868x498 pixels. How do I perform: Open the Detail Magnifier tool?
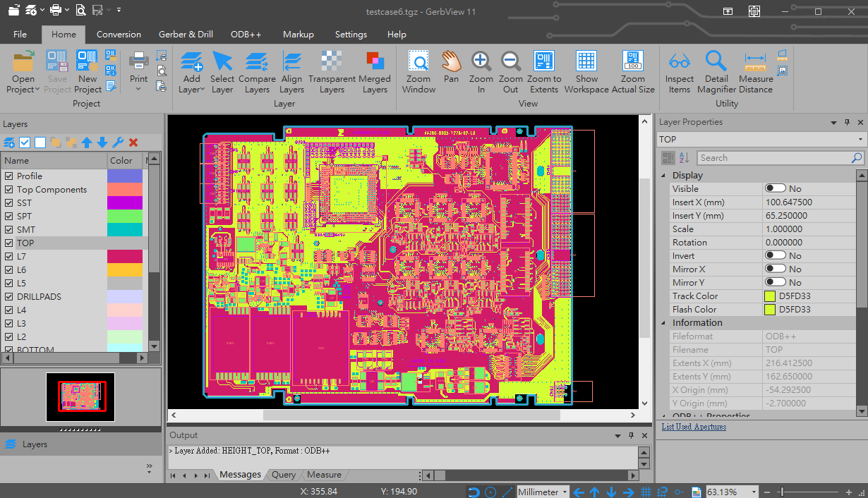[716, 72]
